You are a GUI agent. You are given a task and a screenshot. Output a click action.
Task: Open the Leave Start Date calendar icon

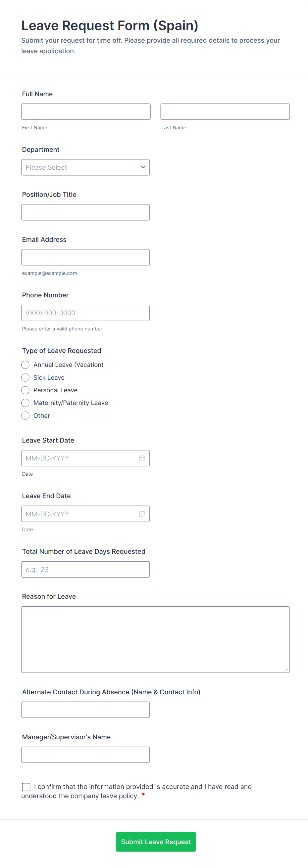142,458
